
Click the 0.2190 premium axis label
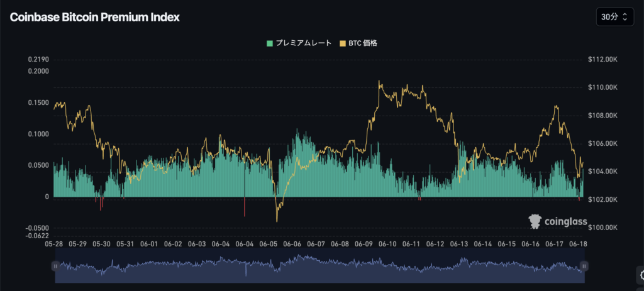tap(38, 60)
